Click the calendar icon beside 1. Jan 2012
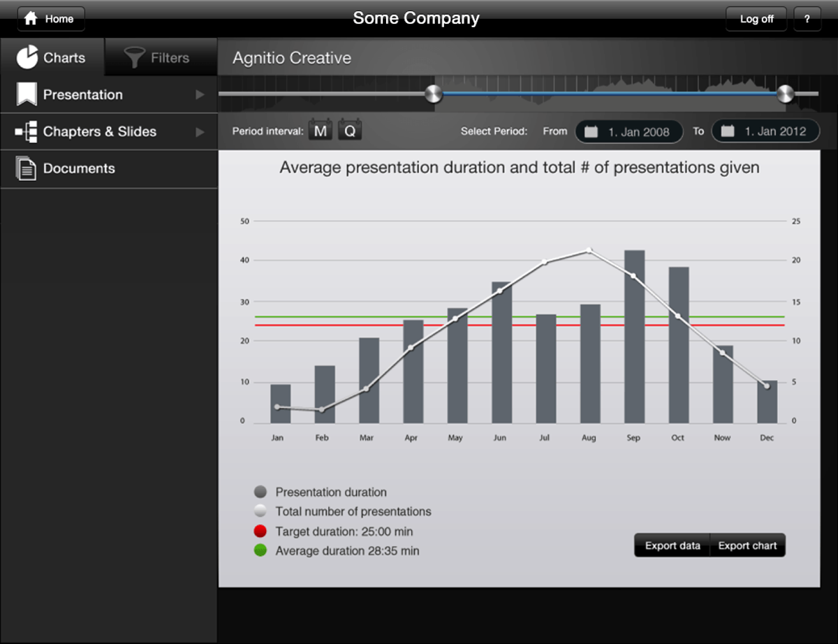838x644 pixels. (728, 131)
